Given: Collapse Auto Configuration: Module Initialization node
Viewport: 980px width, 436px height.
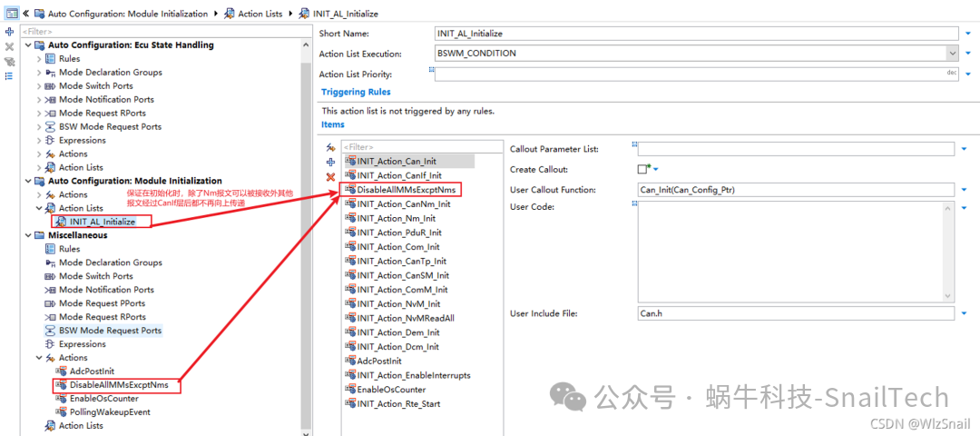Looking at the screenshot, I should [27, 181].
